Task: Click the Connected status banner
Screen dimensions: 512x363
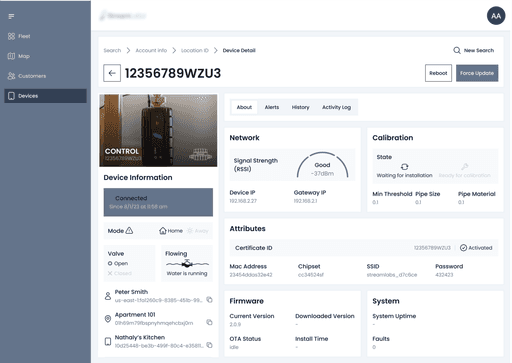Action: pos(158,202)
